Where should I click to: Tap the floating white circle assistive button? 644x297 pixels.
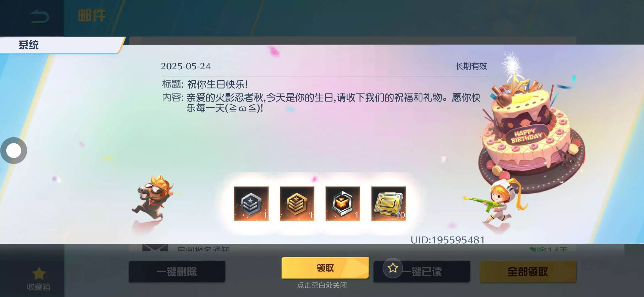[13, 150]
